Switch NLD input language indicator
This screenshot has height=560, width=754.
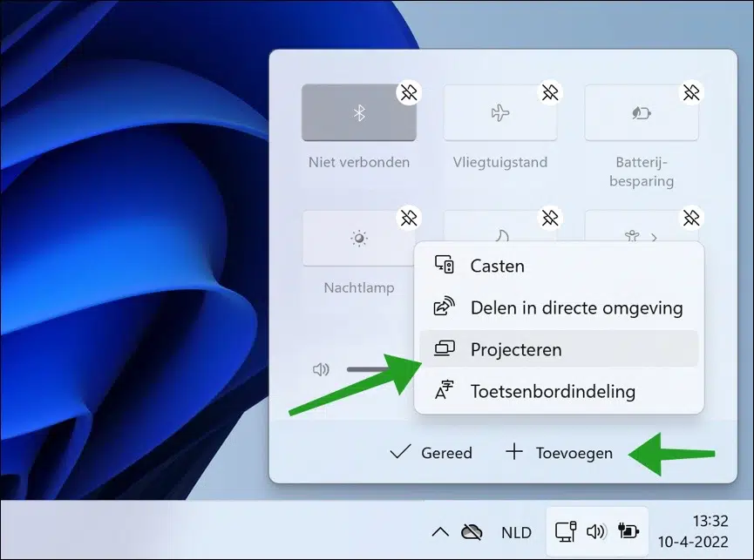[x=516, y=532]
